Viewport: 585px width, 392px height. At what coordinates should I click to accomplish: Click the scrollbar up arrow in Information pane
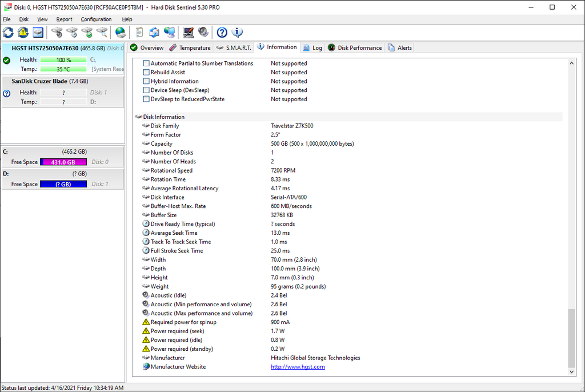(571, 63)
